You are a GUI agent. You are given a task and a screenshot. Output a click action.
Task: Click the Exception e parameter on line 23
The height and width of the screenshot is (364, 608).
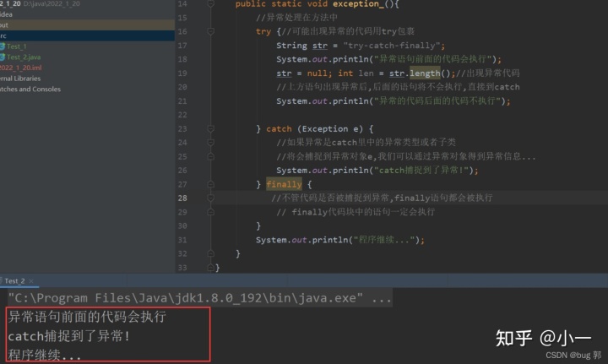[330, 128]
